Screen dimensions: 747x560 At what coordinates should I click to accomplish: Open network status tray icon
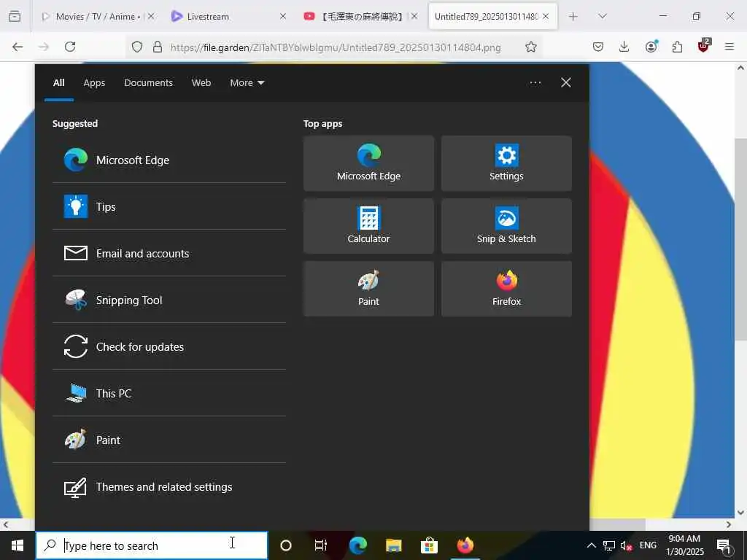click(609, 545)
